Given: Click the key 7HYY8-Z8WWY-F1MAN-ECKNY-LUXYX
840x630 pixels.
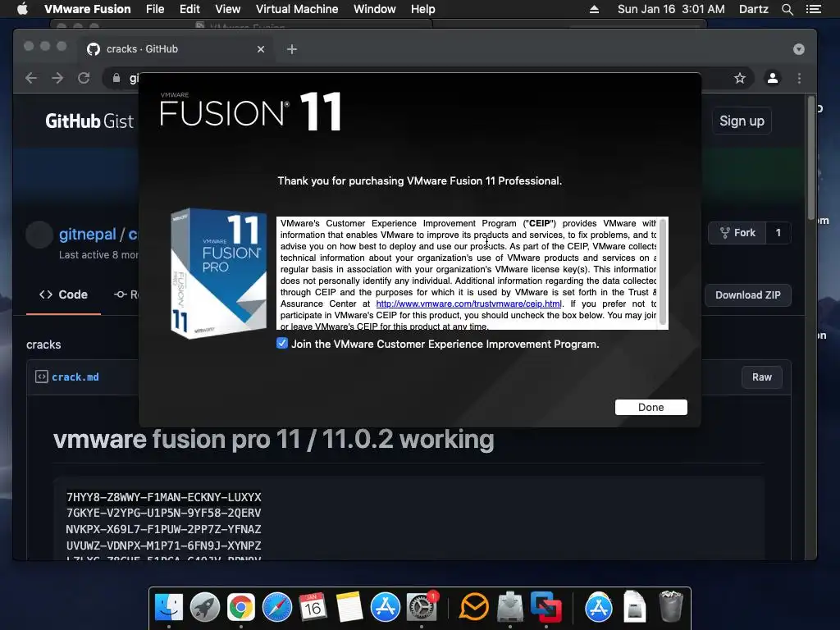Looking at the screenshot, I should pyautogui.click(x=163, y=497).
